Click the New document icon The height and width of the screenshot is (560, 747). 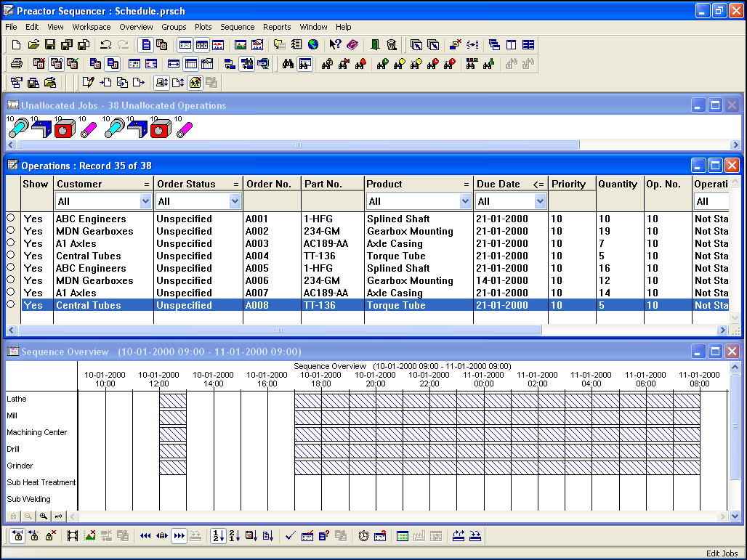click(x=16, y=45)
